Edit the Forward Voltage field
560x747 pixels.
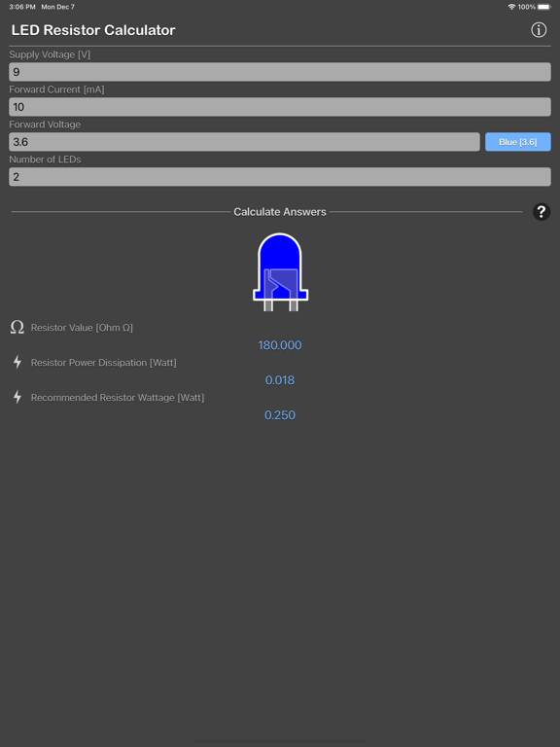point(244,142)
